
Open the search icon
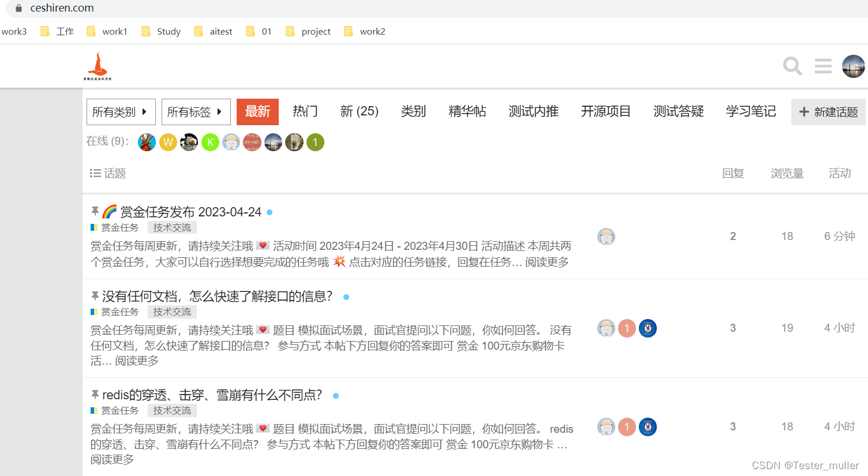click(792, 66)
